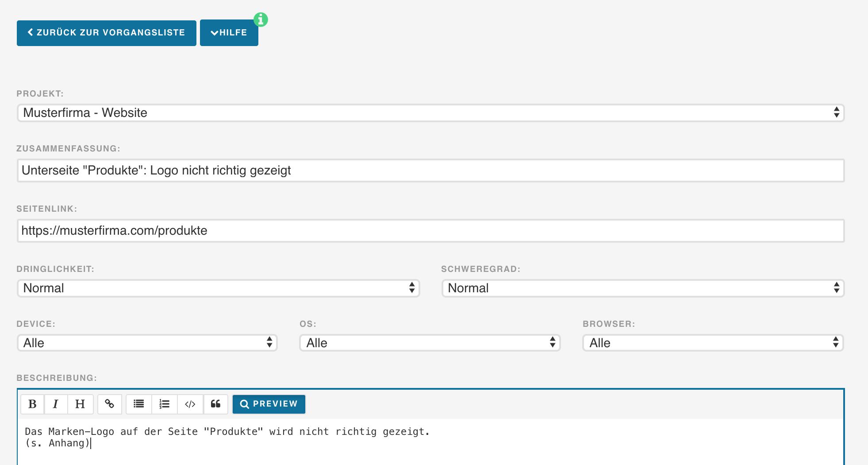Open the Dringlichkeit dropdown
The image size is (868, 465).
point(218,288)
